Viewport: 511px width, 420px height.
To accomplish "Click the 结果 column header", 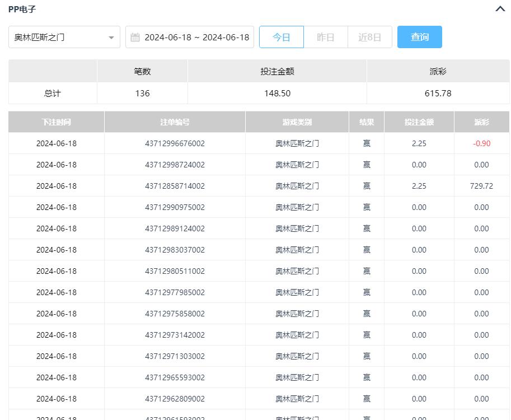I will 367,122.
